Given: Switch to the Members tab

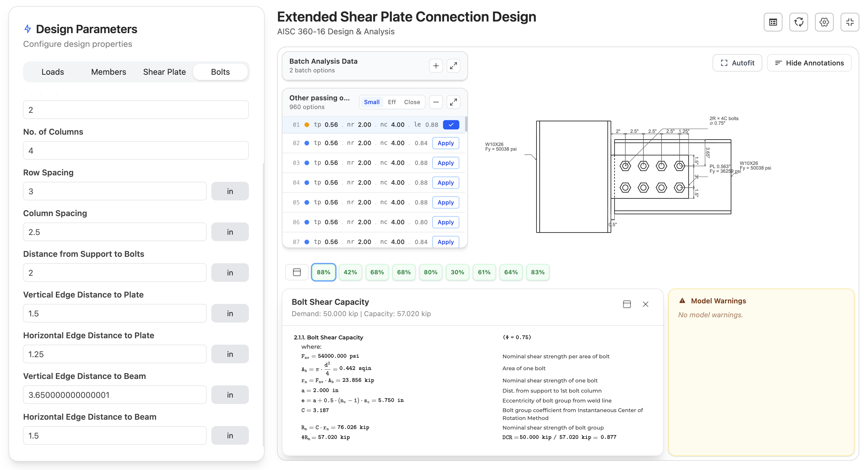Looking at the screenshot, I should [109, 72].
